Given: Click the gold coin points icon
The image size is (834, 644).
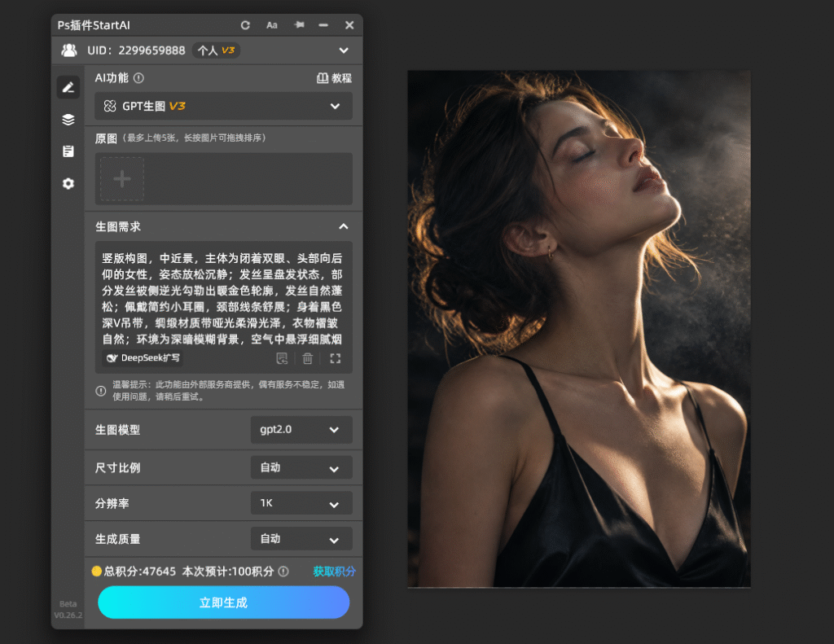Looking at the screenshot, I should click(x=96, y=572).
